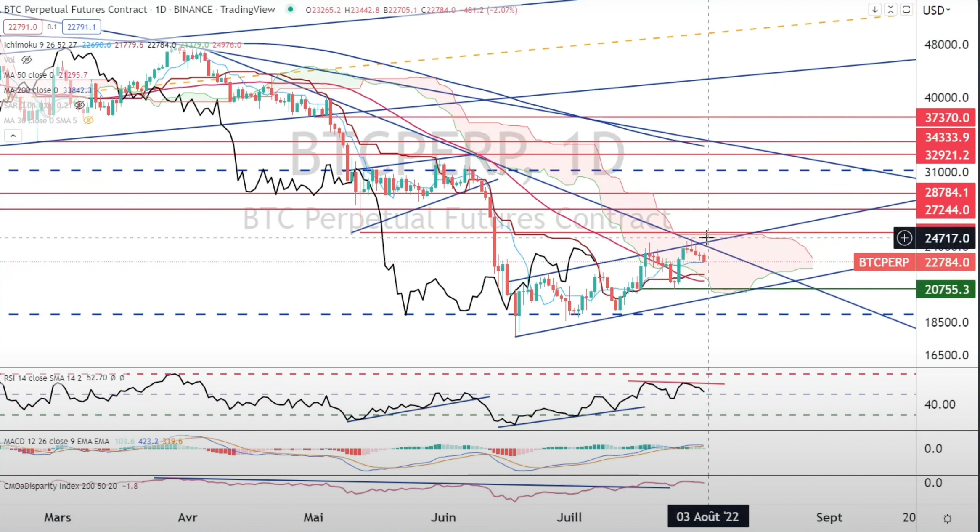
Task: Click the Mars label on time axis
Action: tap(58, 517)
